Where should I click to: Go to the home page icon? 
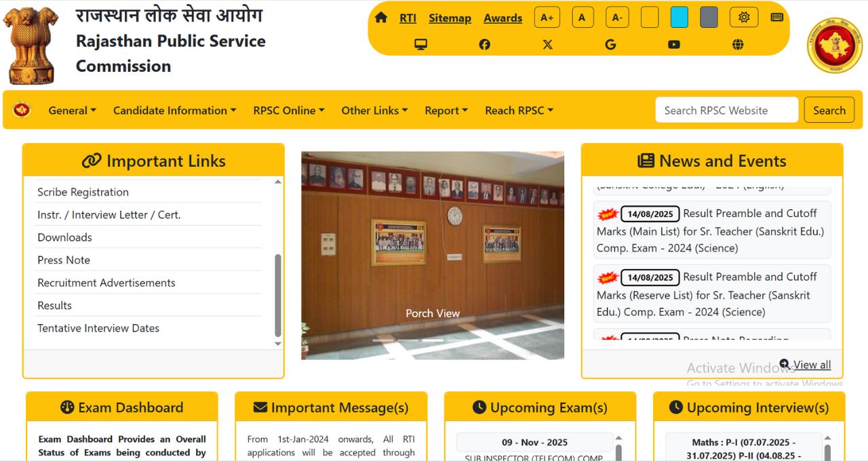click(381, 18)
